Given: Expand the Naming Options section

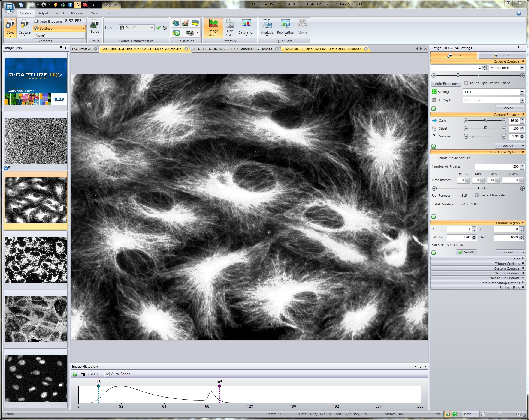Looking at the screenshot, I should 478,273.
